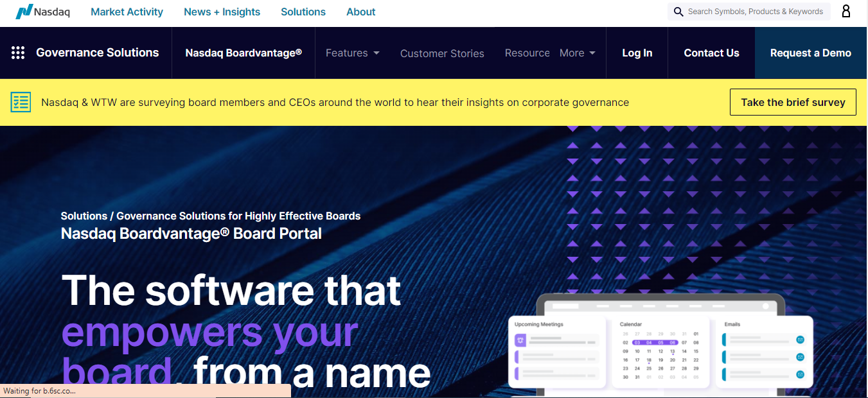Image resolution: width=868 pixels, height=398 pixels.
Task: Click highlighted date 03 in calendar
Action: (637, 343)
